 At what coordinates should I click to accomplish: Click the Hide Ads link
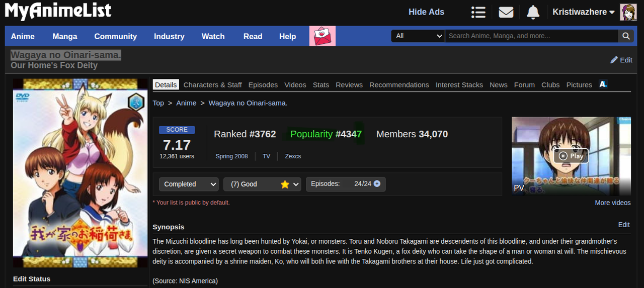coord(426,12)
